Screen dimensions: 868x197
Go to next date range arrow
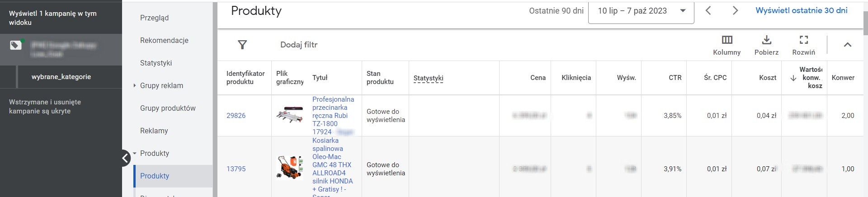tap(735, 10)
